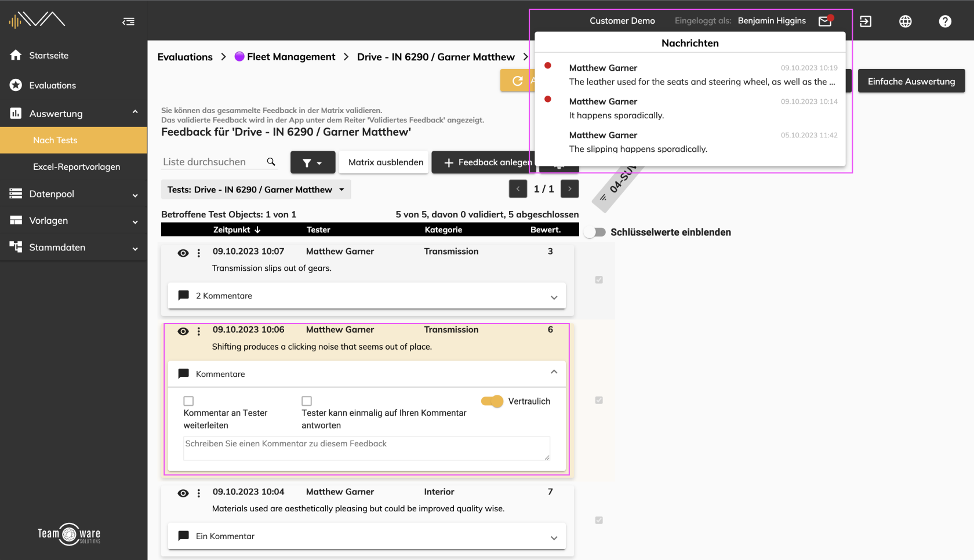This screenshot has height=560, width=974.
Task: Click the orange refresh icon button
Action: click(x=517, y=81)
